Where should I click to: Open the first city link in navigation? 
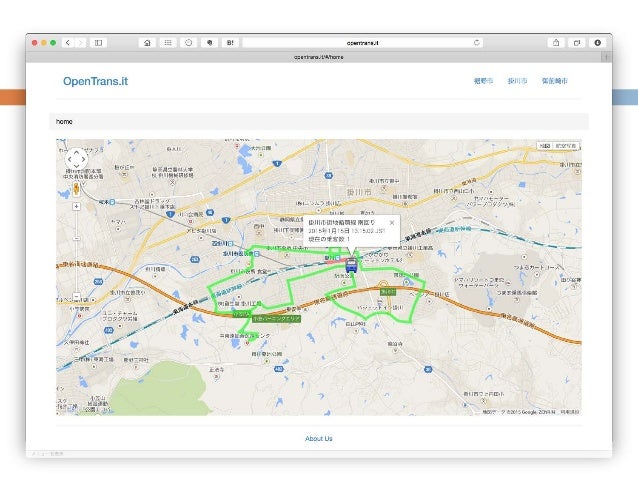click(483, 81)
